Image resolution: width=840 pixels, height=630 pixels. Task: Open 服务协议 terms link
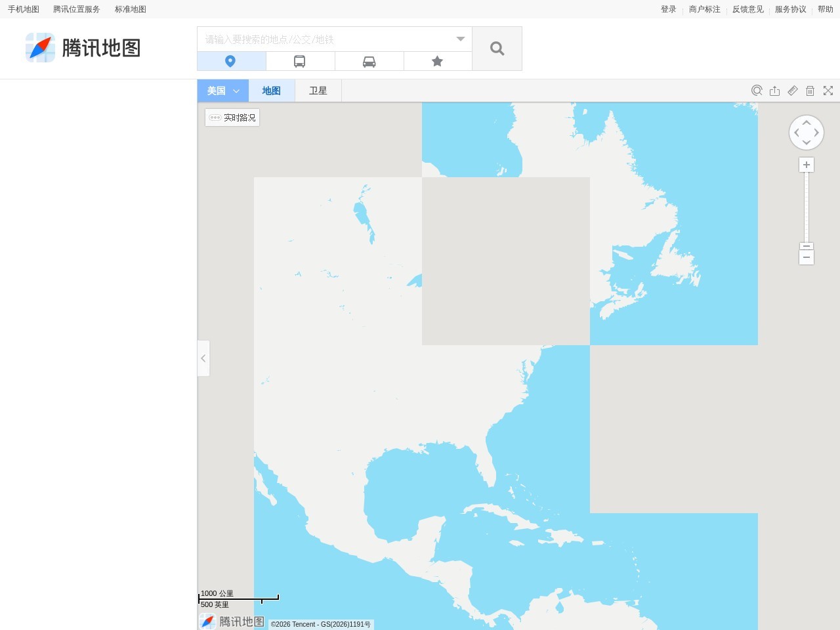pos(791,9)
